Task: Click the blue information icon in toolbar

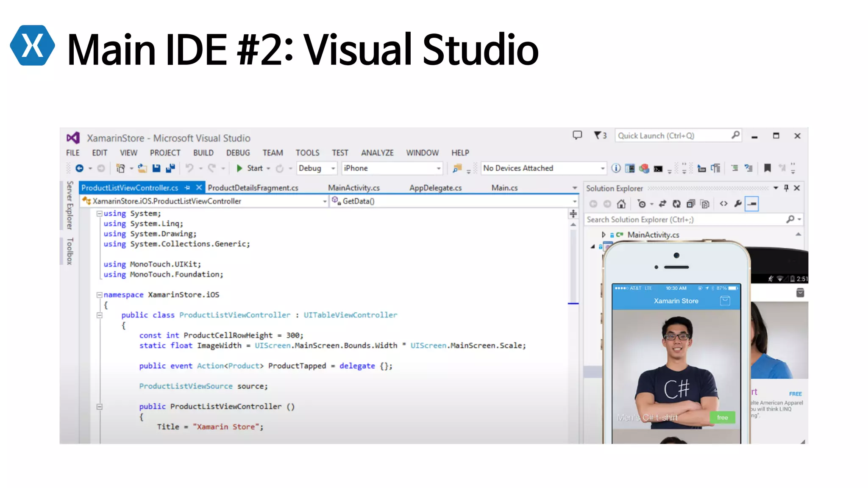Action: point(616,168)
